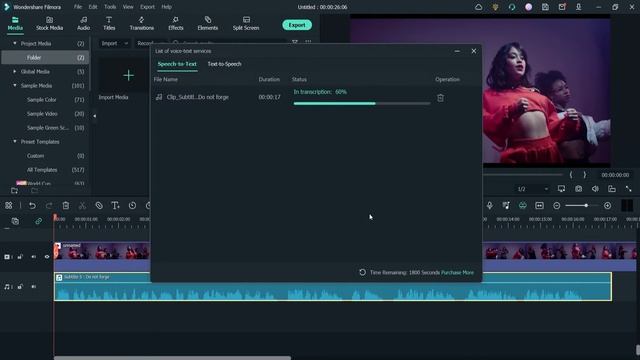The width and height of the screenshot is (640, 360).
Task: Open the Tools menu
Action: point(110,7)
